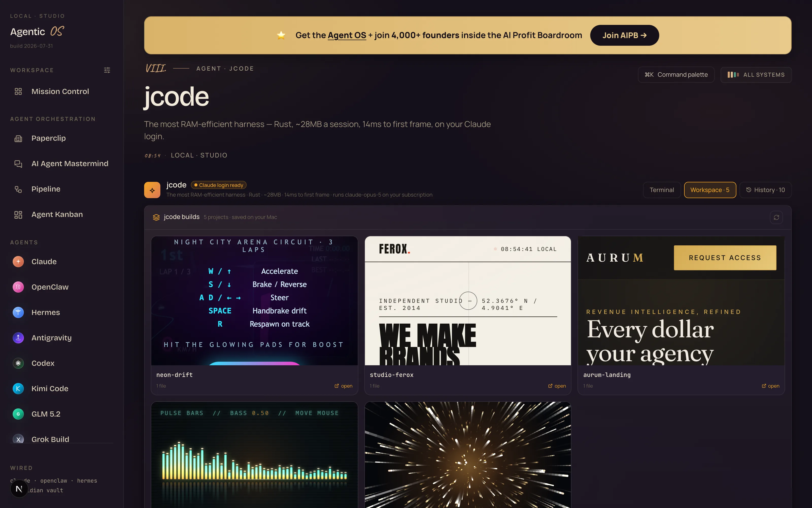The height and width of the screenshot is (508, 812).
Task: Click the aurum-landing open external icon
Action: pos(764,386)
